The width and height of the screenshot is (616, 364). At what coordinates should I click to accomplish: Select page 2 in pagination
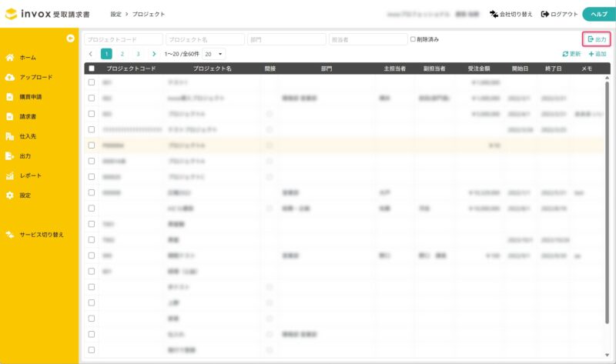pyautogui.click(x=122, y=54)
